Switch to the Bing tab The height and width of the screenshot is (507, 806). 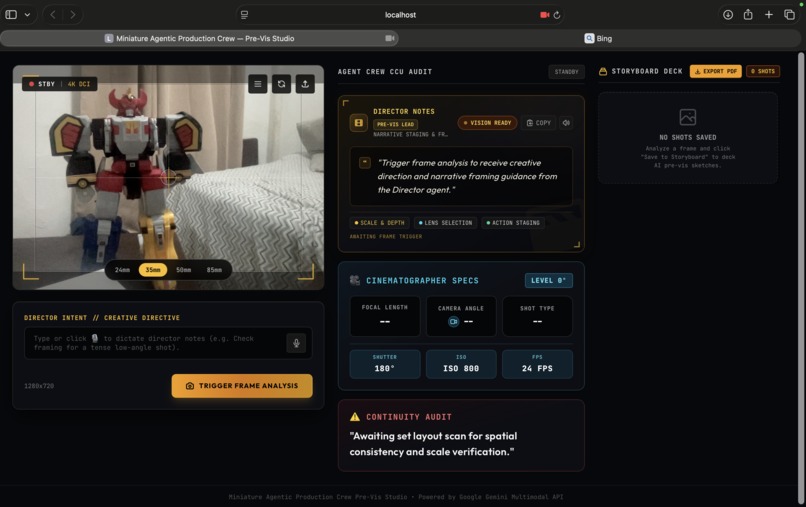click(598, 38)
